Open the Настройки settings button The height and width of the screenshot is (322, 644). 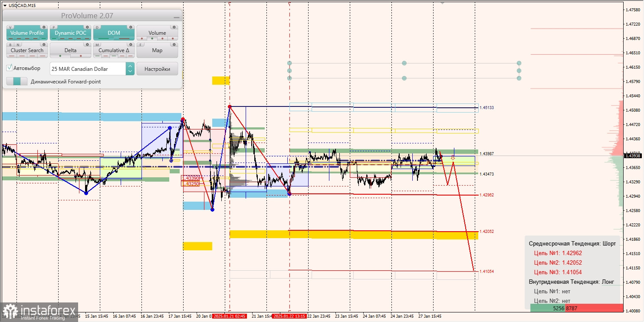tap(157, 69)
